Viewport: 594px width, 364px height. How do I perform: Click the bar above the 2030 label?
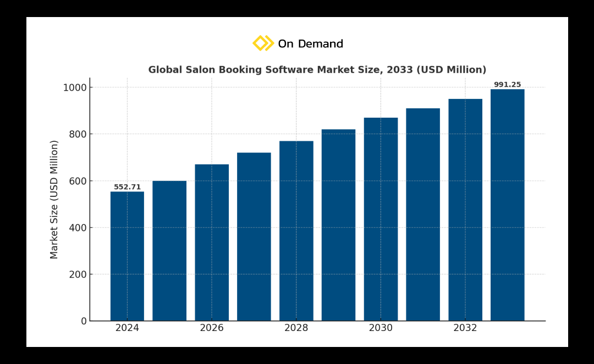pos(381,219)
